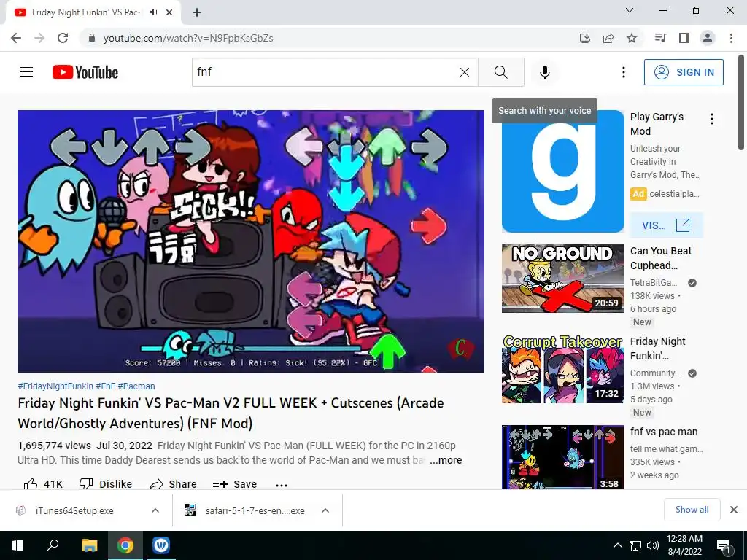Open the blue W app on taskbar
The height and width of the screenshot is (560, 747).
pyautogui.click(x=161, y=545)
